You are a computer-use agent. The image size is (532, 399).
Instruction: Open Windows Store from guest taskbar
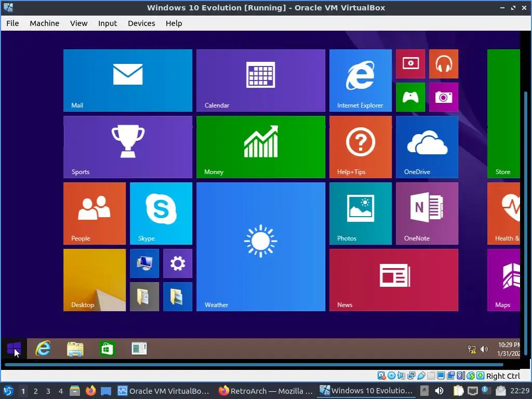click(x=107, y=349)
